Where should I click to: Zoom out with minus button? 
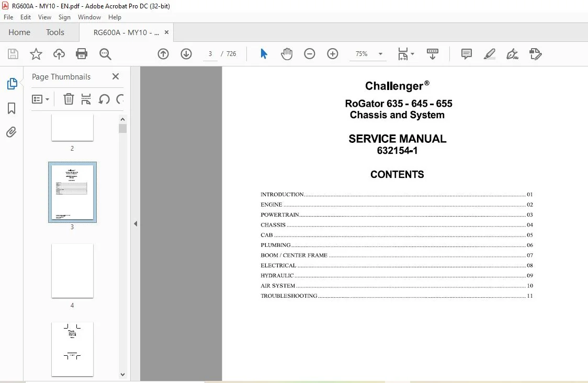[x=309, y=54]
